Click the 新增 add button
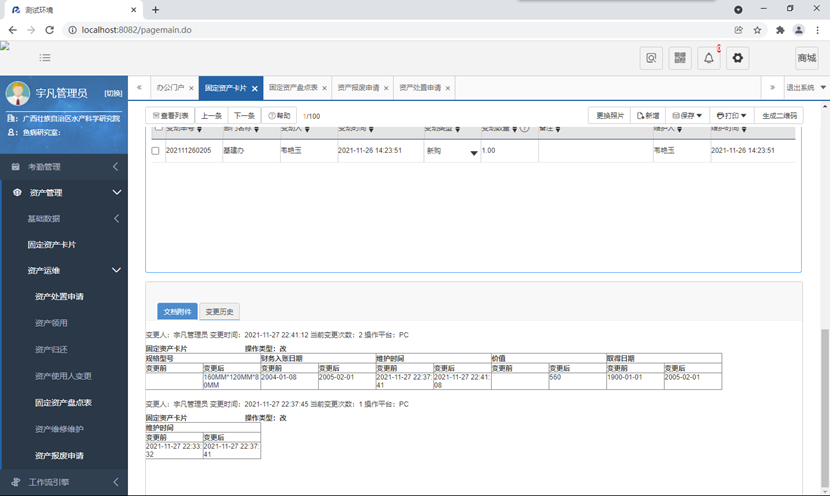Image resolution: width=830 pixels, height=496 pixels. click(x=648, y=115)
